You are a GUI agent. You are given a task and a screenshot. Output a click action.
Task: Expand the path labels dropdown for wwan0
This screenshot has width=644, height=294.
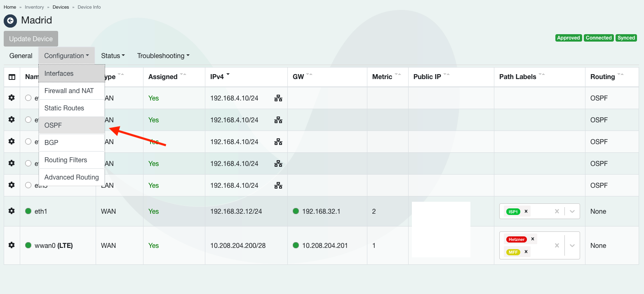(x=572, y=245)
